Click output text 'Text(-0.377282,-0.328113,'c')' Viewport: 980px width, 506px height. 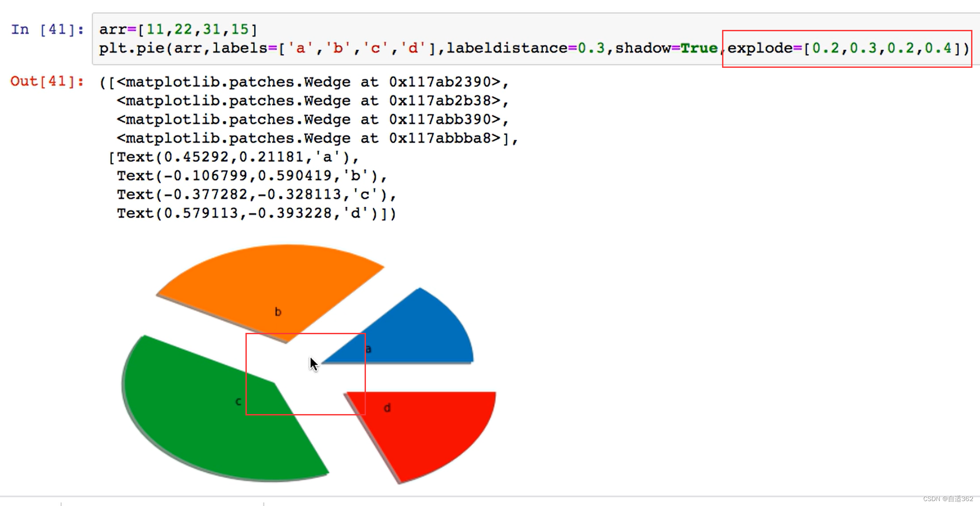[256, 195]
